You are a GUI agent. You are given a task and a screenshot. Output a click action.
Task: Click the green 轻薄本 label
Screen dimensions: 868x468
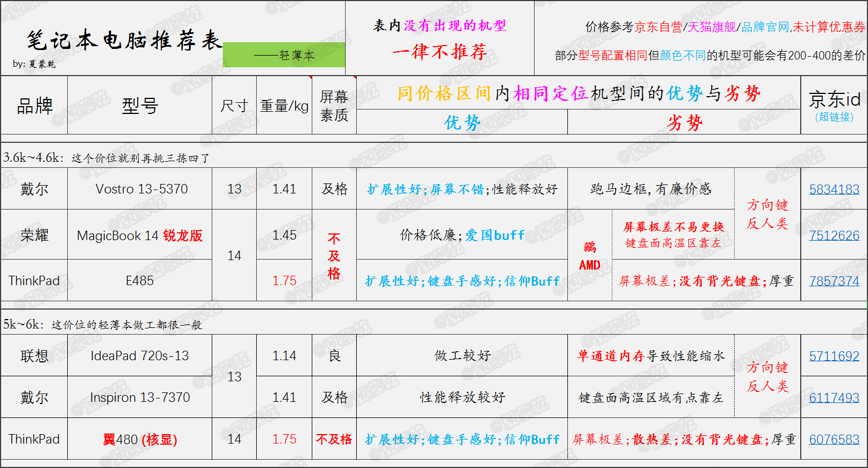(284, 55)
